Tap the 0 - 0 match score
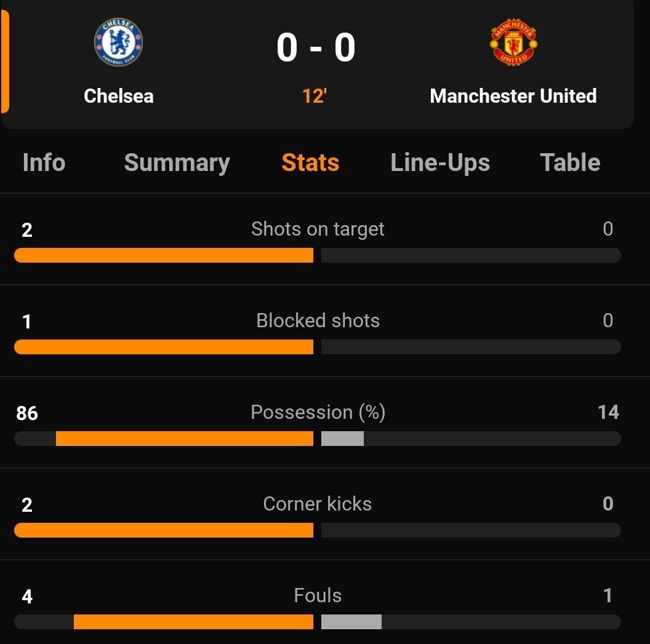This screenshot has width=650, height=644. [x=316, y=47]
